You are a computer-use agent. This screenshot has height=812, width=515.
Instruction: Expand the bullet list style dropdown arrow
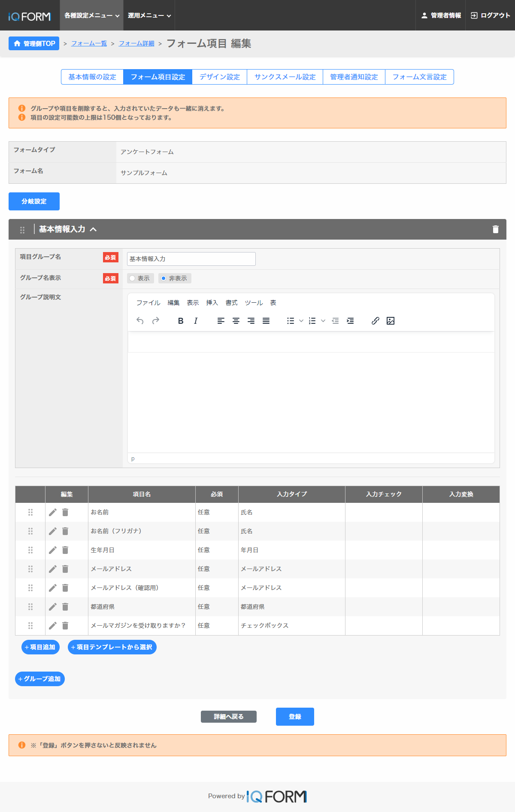301,321
